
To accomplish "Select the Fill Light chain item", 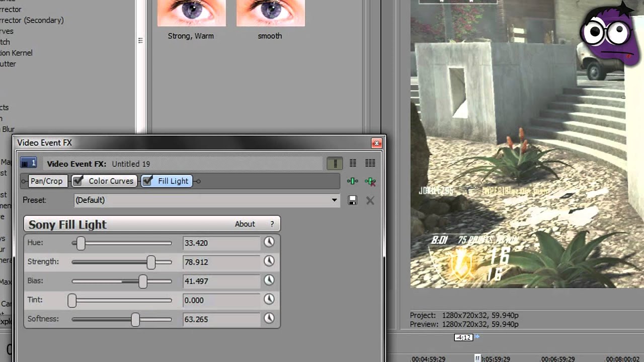I will tap(167, 181).
